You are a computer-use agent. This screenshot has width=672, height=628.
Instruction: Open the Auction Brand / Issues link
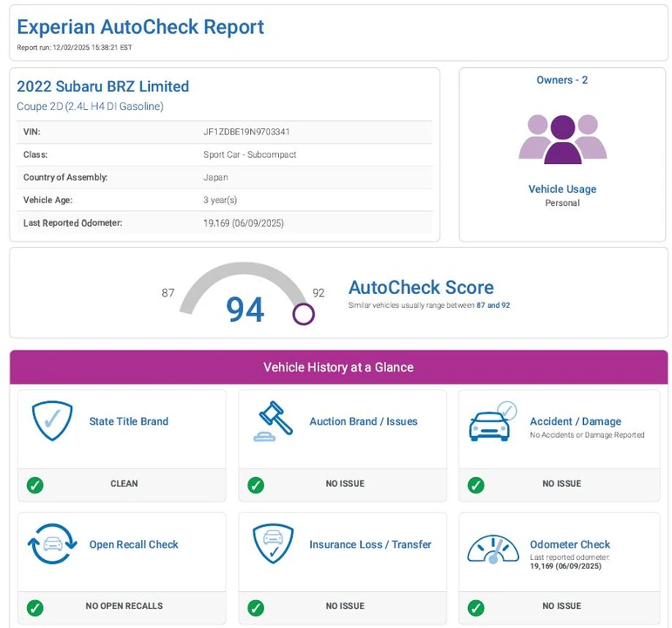363,421
